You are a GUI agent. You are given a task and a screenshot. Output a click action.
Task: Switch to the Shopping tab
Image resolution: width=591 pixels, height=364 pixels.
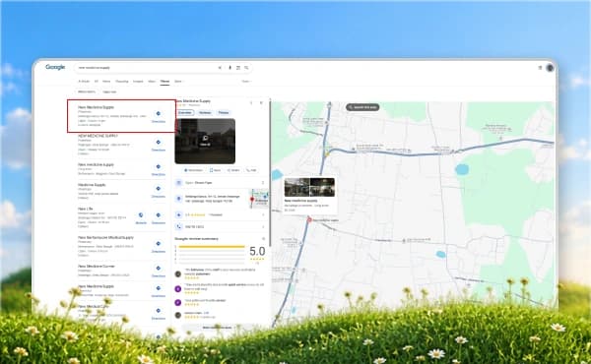pos(122,82)
